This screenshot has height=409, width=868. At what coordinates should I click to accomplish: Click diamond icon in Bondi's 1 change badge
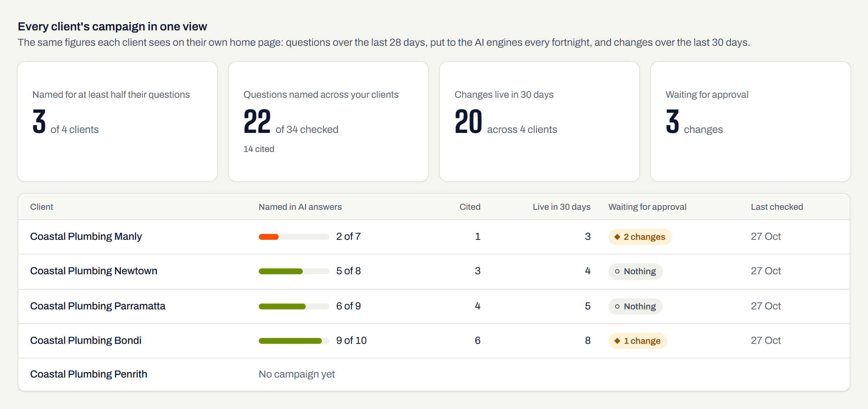[x=617, y=341]
